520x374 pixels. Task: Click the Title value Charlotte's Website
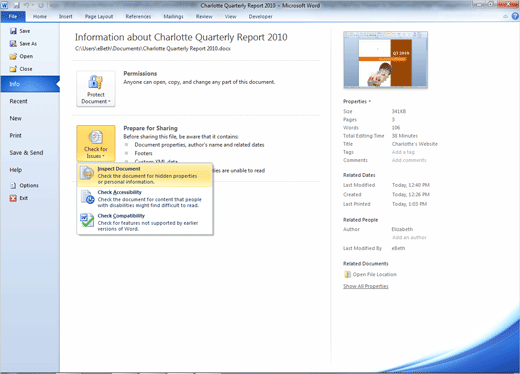[415, 144]
